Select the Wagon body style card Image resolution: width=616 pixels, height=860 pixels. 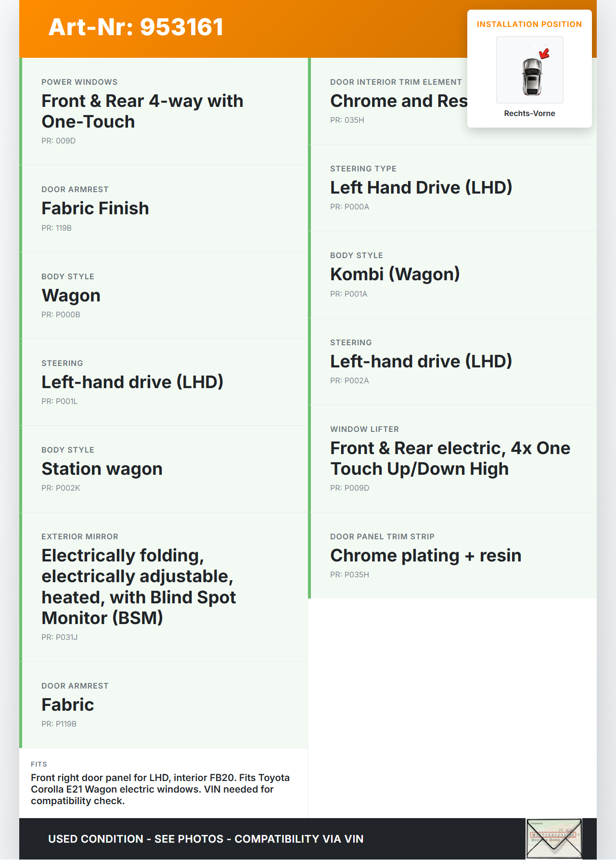coord(164,295)
